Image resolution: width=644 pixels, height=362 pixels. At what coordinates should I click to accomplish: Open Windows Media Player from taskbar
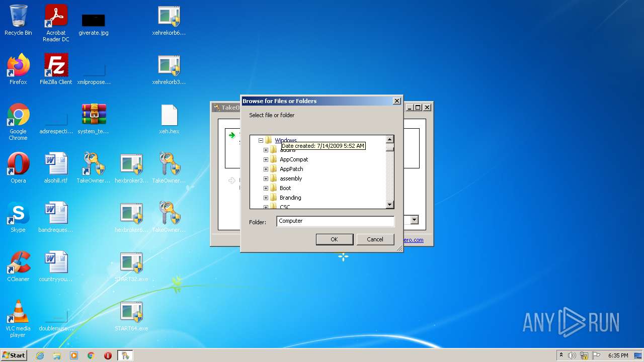[74, 355]
